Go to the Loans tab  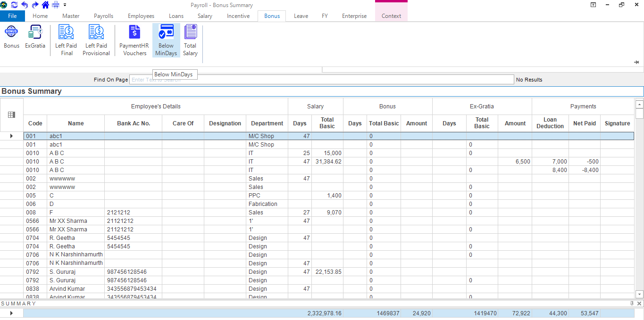pyautogui.click(x=176, y=16)
